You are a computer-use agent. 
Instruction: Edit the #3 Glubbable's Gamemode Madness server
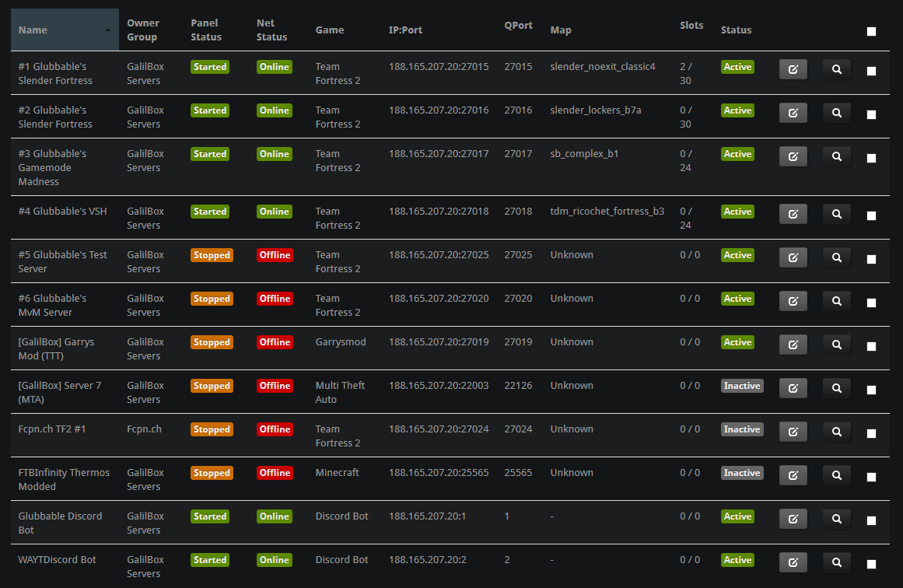[x=793, y=156]
